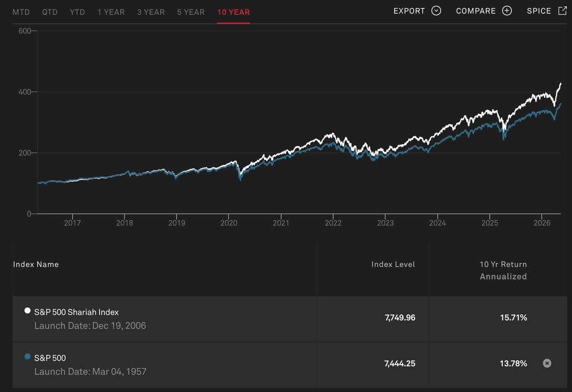Click the blue S&P 500 legend dot
This screenshot has width=572, height=392.
27,356
